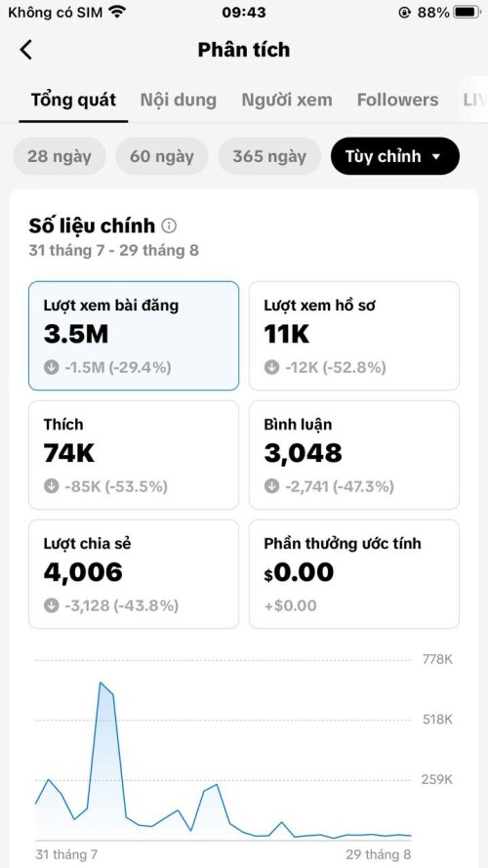Tap the down arrow icon under 3.5M

(52, 367)
